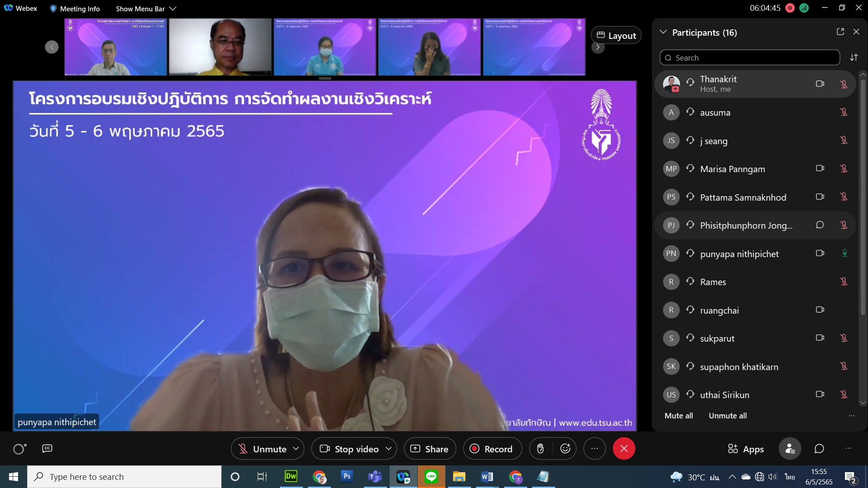The width and height of the screenshot is (868, 488).
Task: Toggle Marisa Panngam's microphone
Action: coord(844,169)
